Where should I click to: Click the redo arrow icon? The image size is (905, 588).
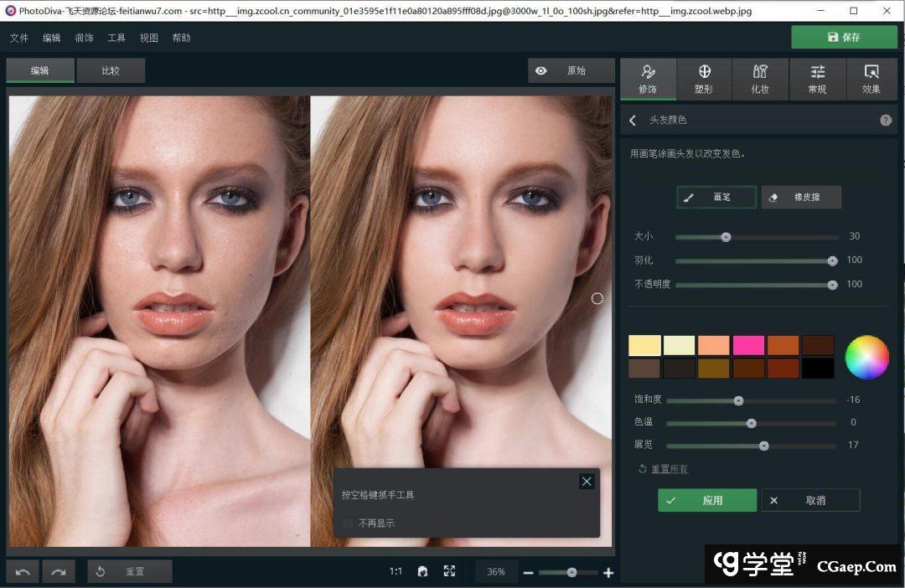(x=59, y=572)
